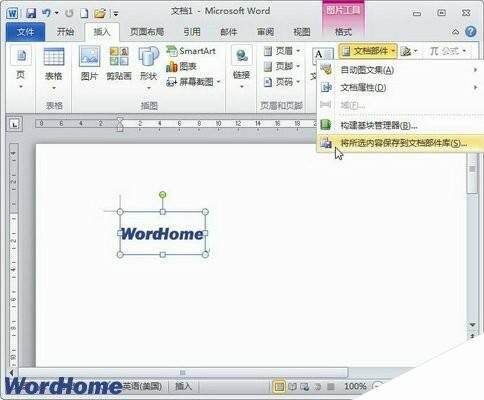Image resolution: width=484 pixels, height=400 pixels.
Task: Expand the 文档属性(D) submenu
Action: [399, 88]
